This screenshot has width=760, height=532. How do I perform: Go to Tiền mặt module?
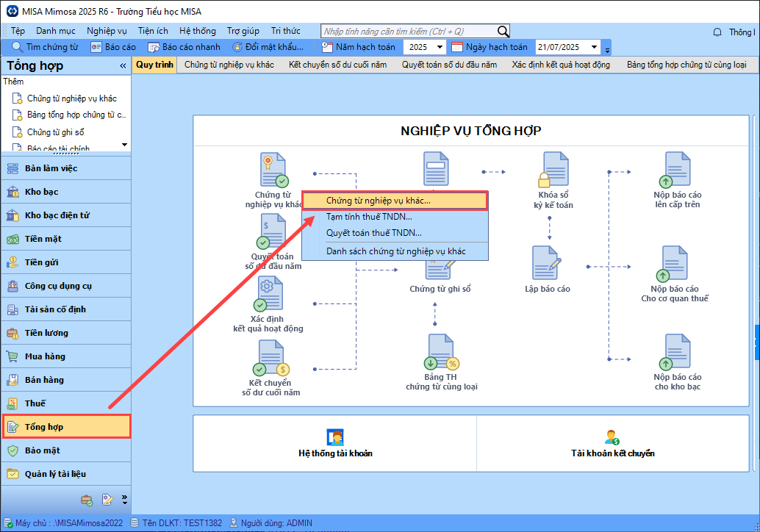click(66, 239)
